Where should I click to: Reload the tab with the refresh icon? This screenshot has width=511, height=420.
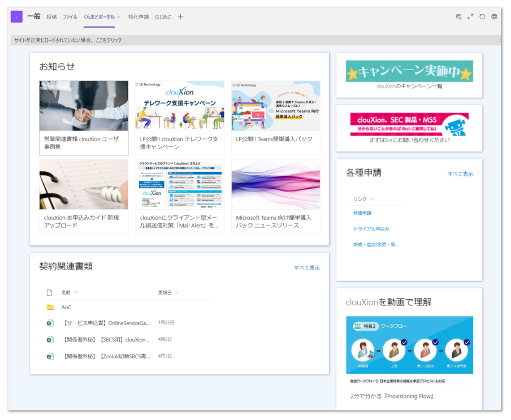coord(482,17)
